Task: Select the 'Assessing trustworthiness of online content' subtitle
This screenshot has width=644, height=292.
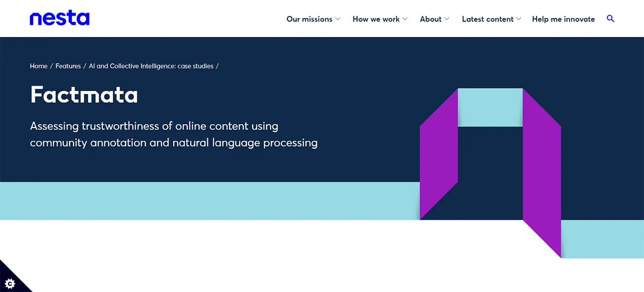Action: click(x=174, y=134)
